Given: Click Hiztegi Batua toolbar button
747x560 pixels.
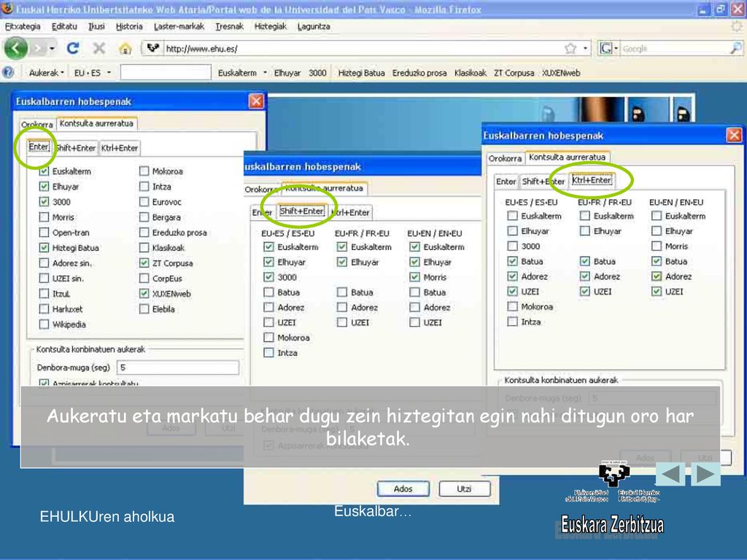Looking at the screenshot, I should tap(361, 73).
